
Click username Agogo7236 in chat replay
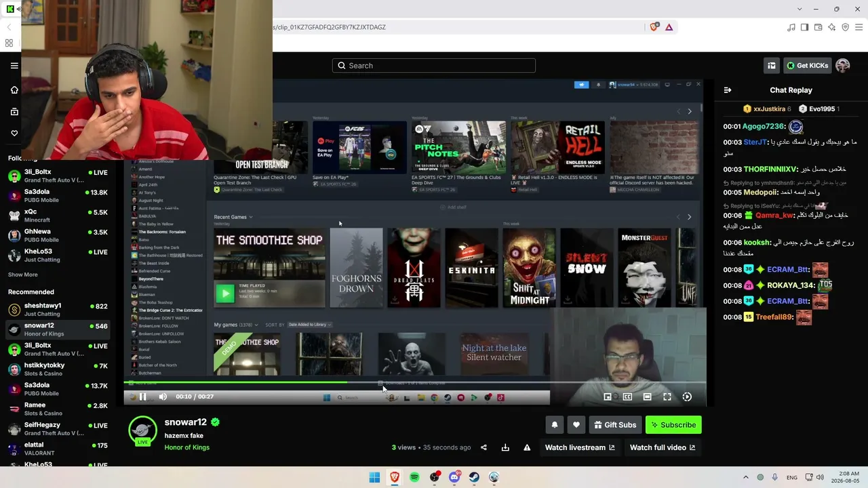pos(763,126)
